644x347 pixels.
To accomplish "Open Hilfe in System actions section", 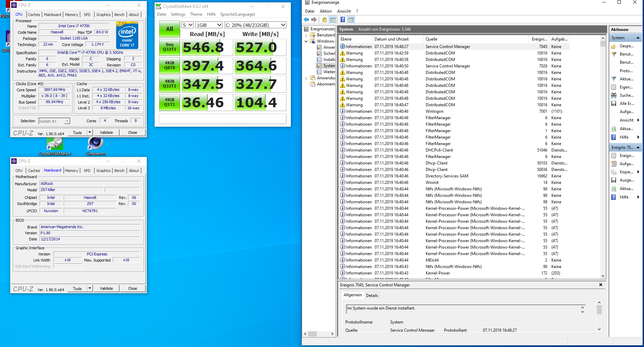I will pyautogui.click(x=624, y=137).
